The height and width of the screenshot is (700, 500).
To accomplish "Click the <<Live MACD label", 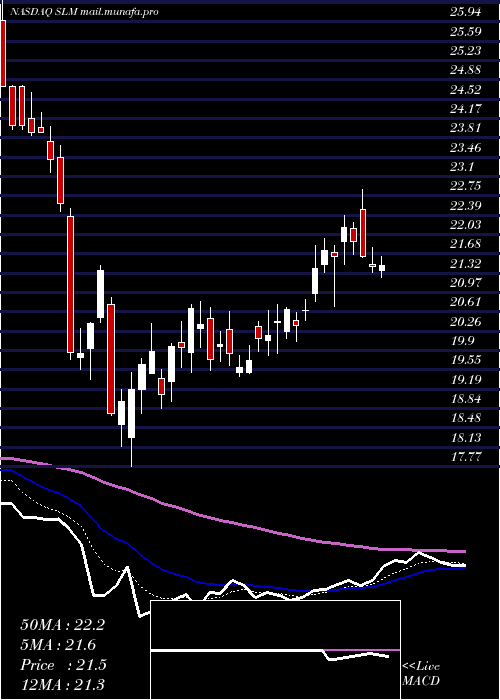I will point(421,673).
